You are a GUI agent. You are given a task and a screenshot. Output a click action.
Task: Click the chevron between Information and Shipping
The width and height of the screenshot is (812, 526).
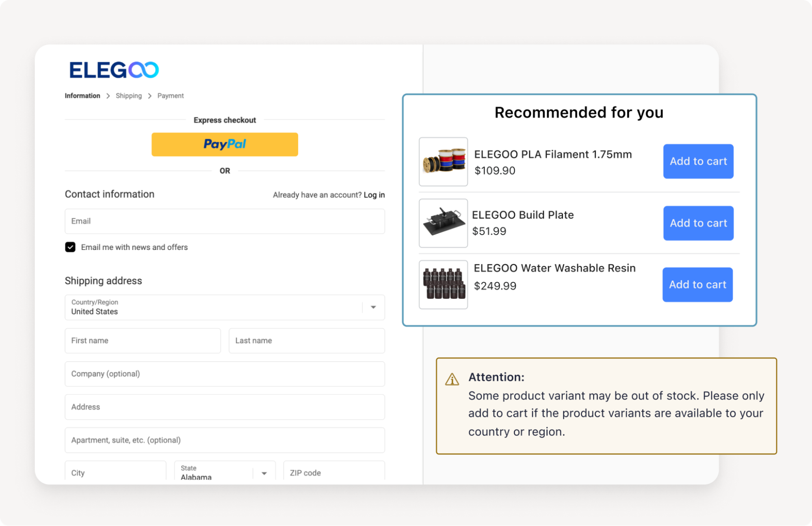click(x=108, y=96)
